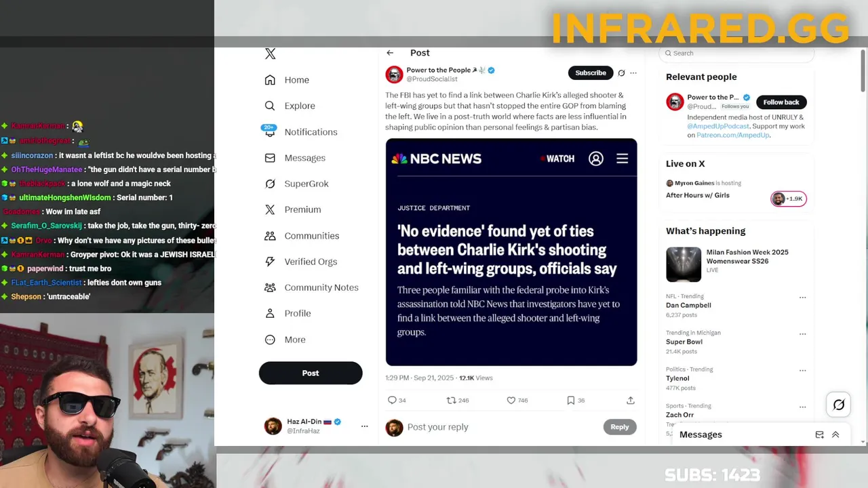This screenshot has width=868, height=488.
Task: Select Explore in the navigation menu
Action: [x=300, y=106]
